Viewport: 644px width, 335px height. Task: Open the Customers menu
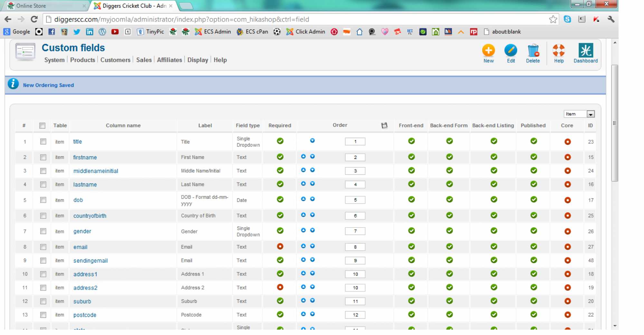point(115,60)
